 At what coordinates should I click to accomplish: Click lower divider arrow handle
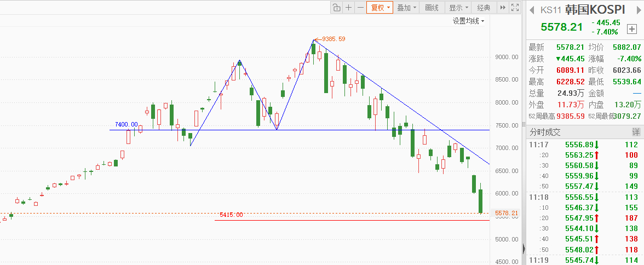tap(524, 249)
